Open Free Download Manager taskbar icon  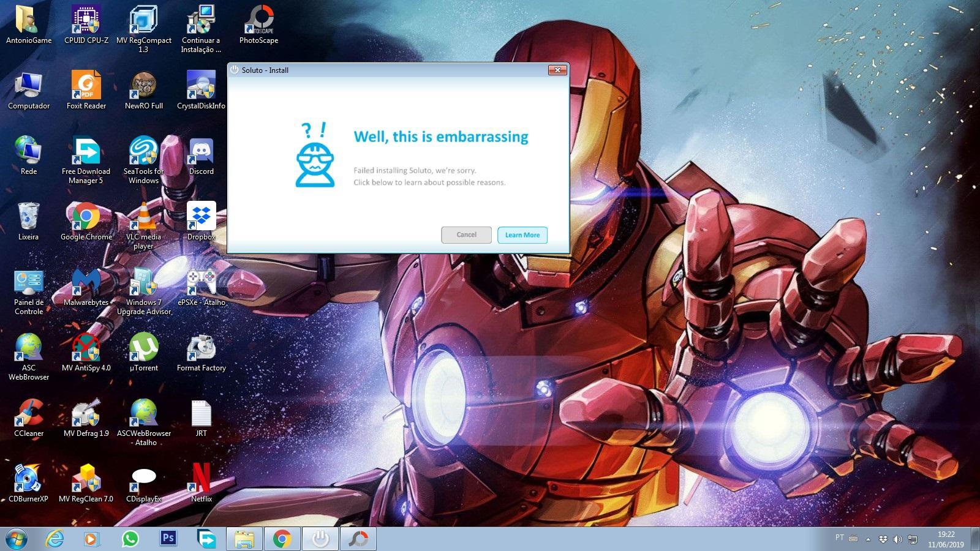[206, 539]
